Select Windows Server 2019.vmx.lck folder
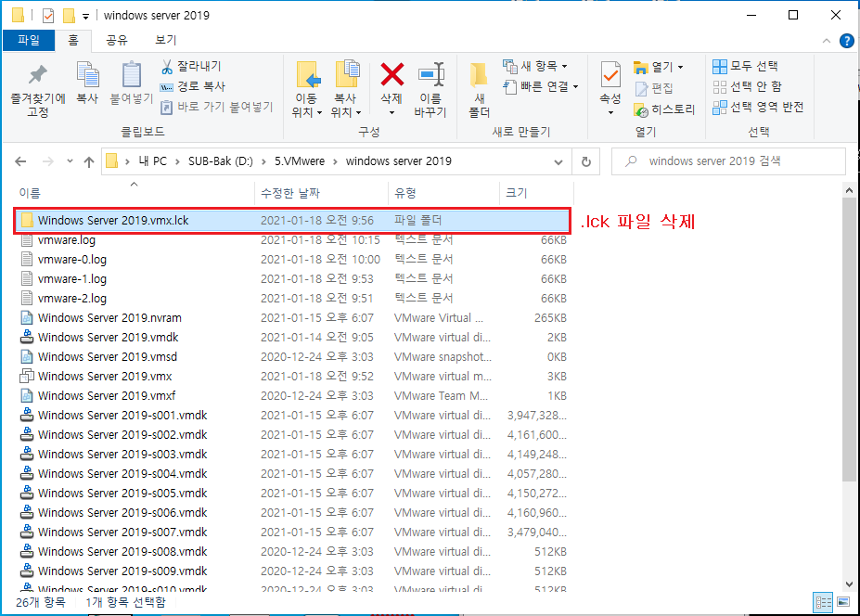Image resolution: width=860 pixels, height=616 pixels. [292, 221]
